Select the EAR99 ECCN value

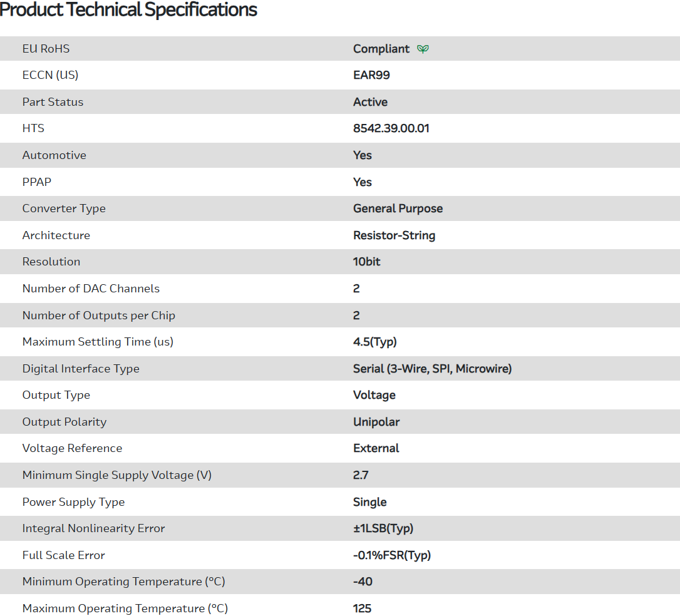pos(371,75)
